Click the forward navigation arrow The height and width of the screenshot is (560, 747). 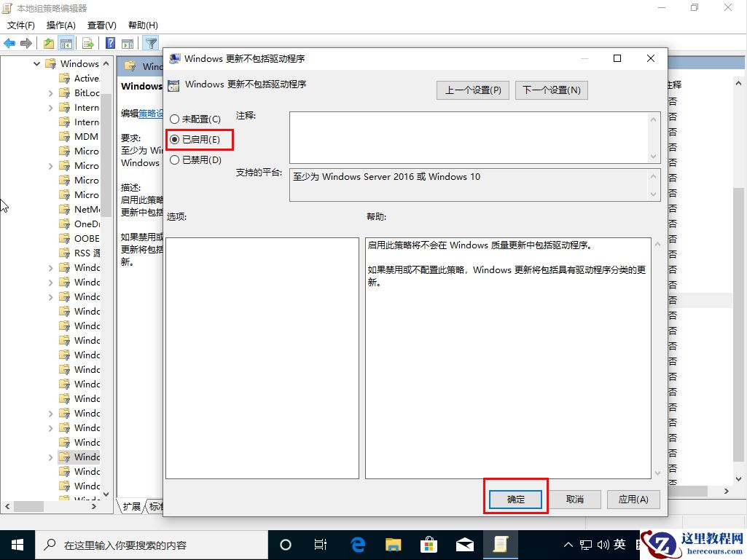[26, 43]
